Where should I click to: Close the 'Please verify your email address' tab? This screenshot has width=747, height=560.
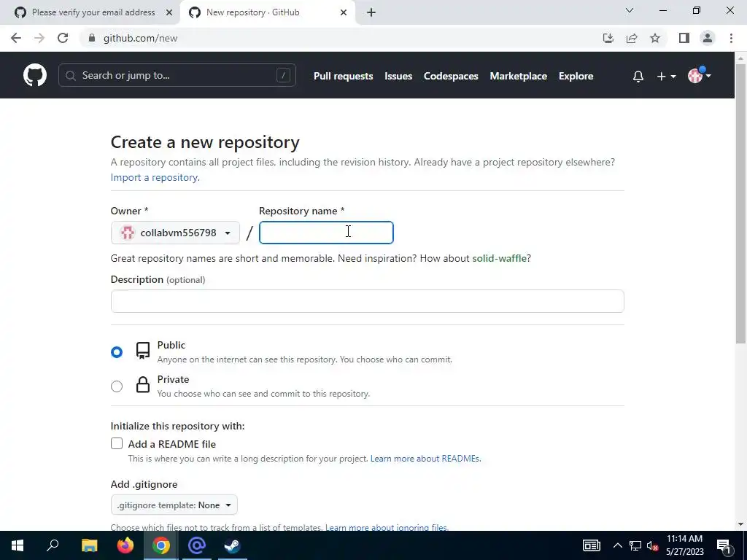[169, 12]
